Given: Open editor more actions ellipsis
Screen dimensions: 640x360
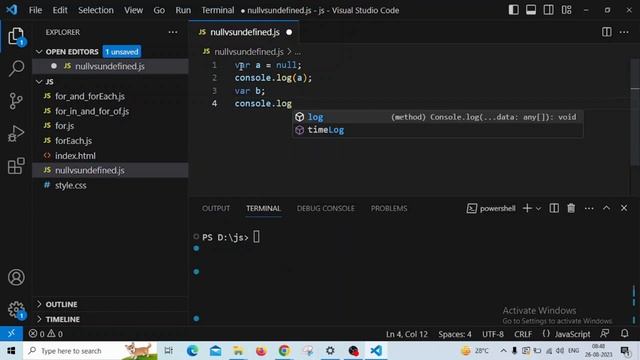Looking at the screenshot, I should pyautogui.click(x=624, y=32).
